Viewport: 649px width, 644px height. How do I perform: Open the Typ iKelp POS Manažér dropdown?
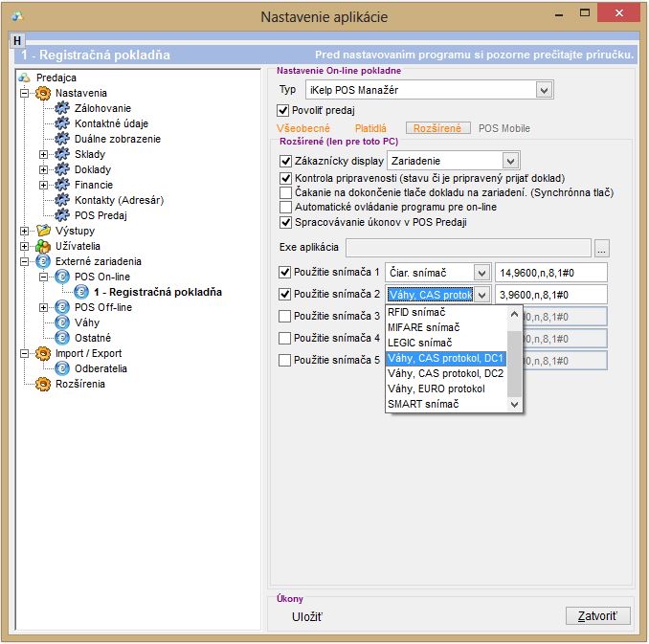tap(544, 90)
